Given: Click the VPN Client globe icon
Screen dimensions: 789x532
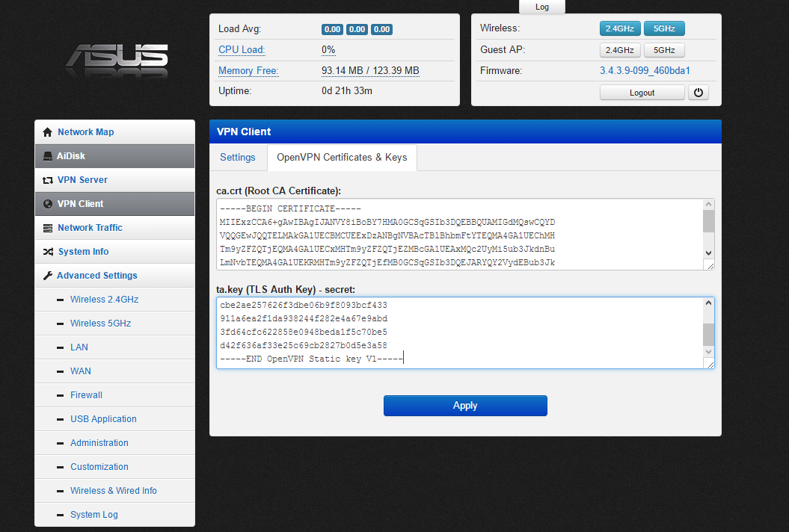Looking at the screenshot, I should 48,204.
